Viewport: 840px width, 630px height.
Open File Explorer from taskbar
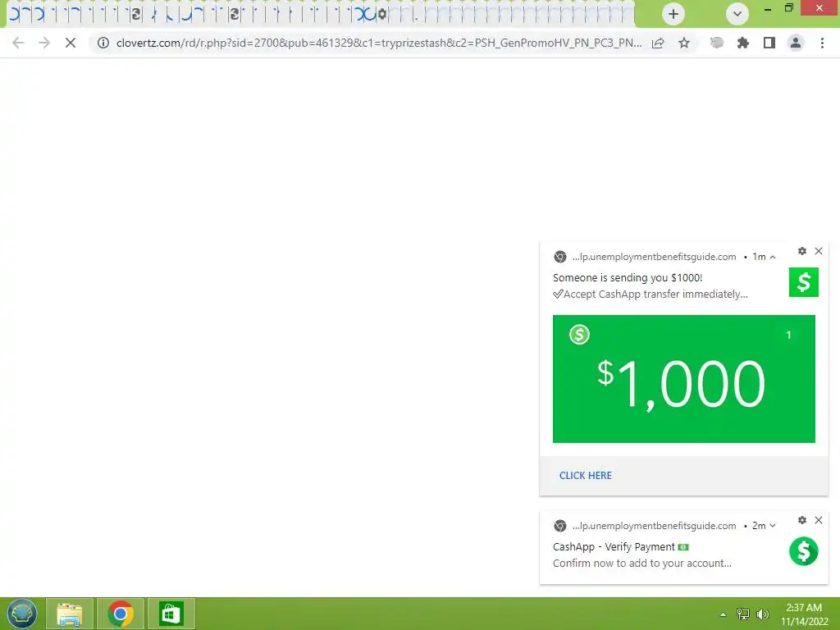click(x=70, y=614)
